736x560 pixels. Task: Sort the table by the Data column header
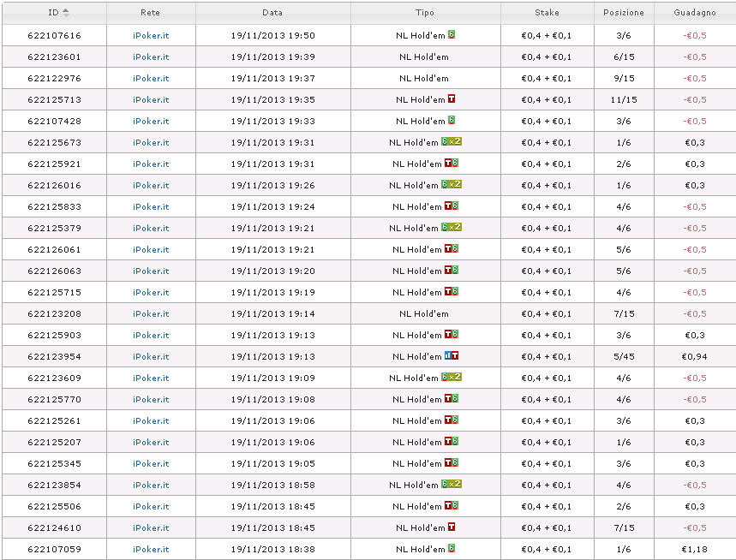272,13
